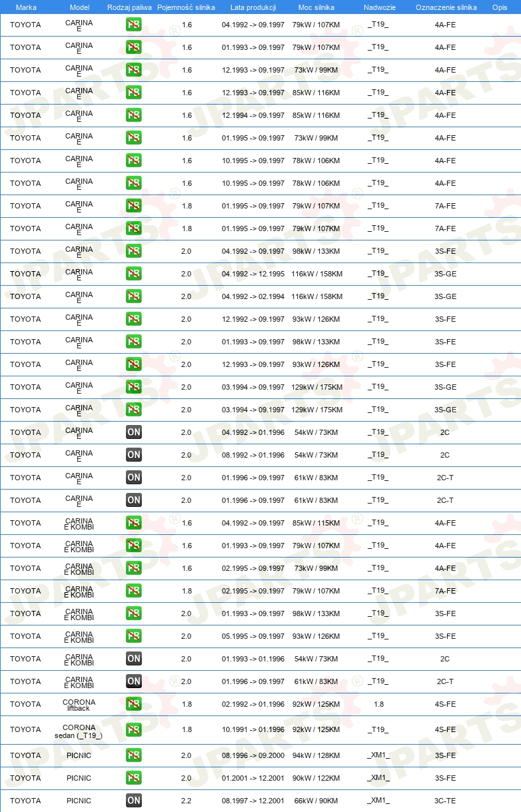Click the '01.2001 -> 12.2001' production years cell

pos(253,778)
